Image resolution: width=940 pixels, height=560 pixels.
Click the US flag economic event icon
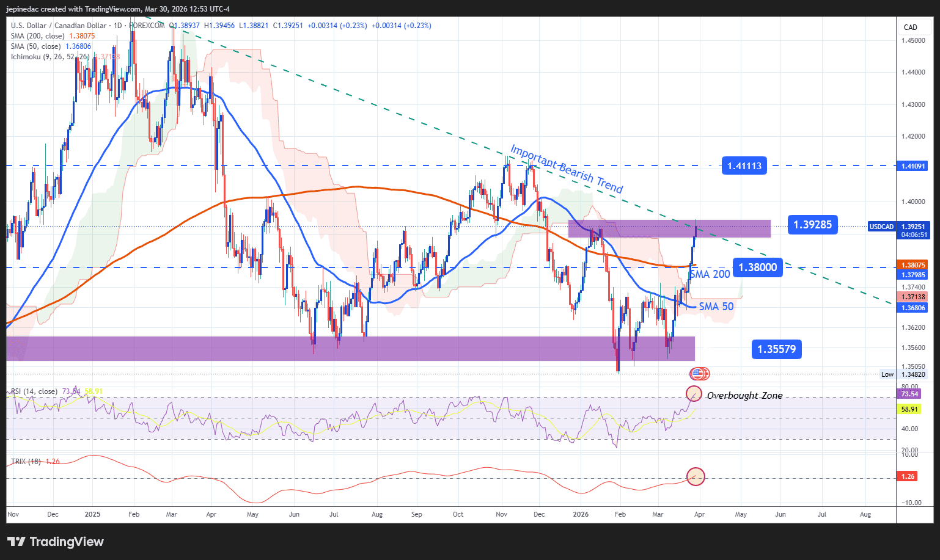click(697, 373)
